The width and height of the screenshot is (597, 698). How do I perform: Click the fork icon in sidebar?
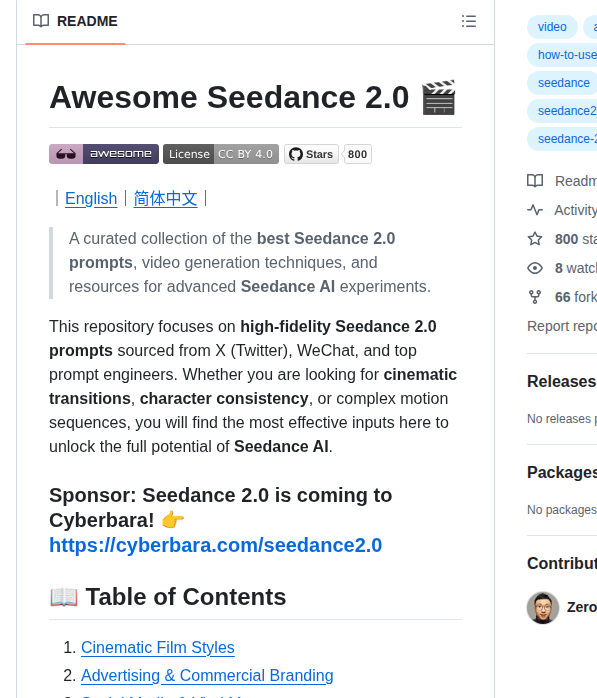(x=535, y=297)
